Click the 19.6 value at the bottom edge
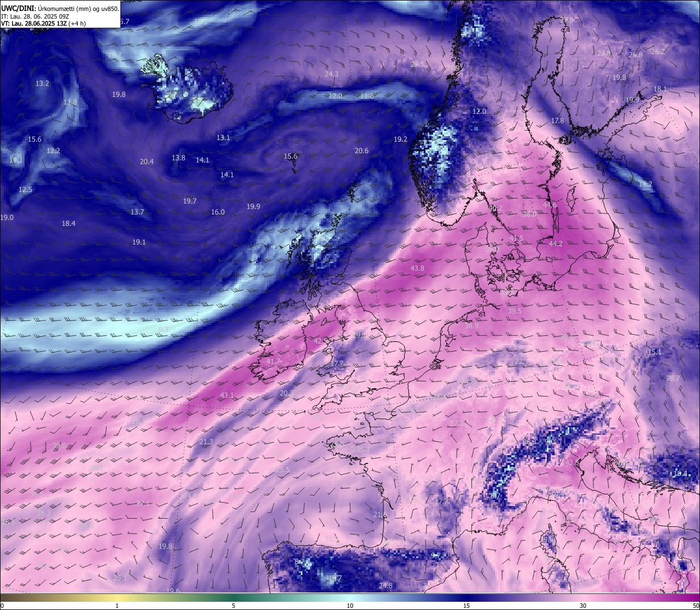Screen dimensions: 700x610 (173, 591)
